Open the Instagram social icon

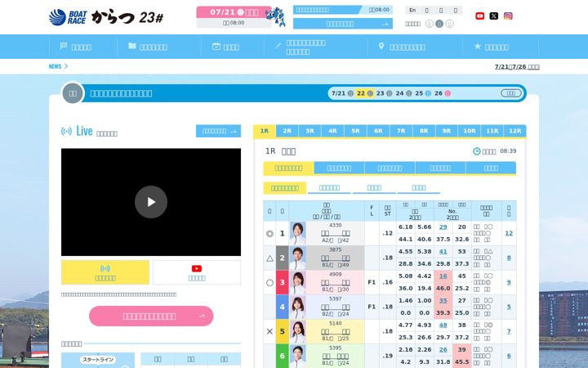click(508, 16)
